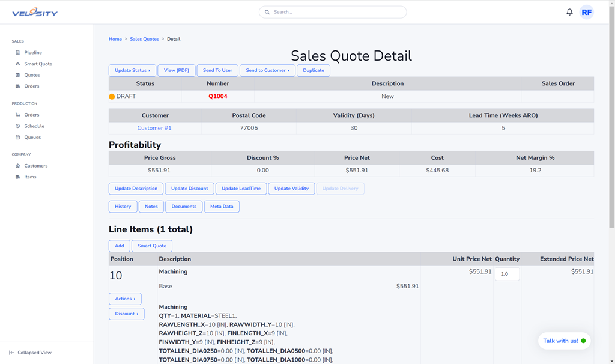
Task: Click the line item Quantity field
Action: [x=507, y=274]
